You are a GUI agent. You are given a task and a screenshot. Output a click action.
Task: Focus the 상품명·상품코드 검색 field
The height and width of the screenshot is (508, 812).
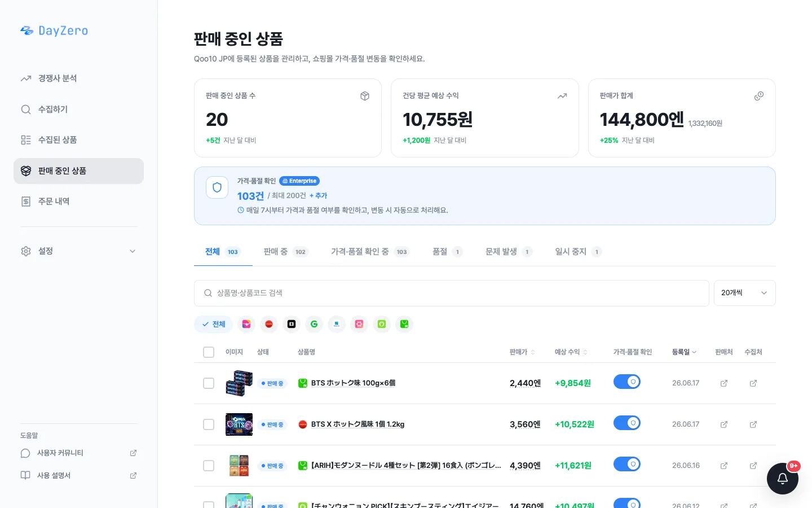pos(451,293)
